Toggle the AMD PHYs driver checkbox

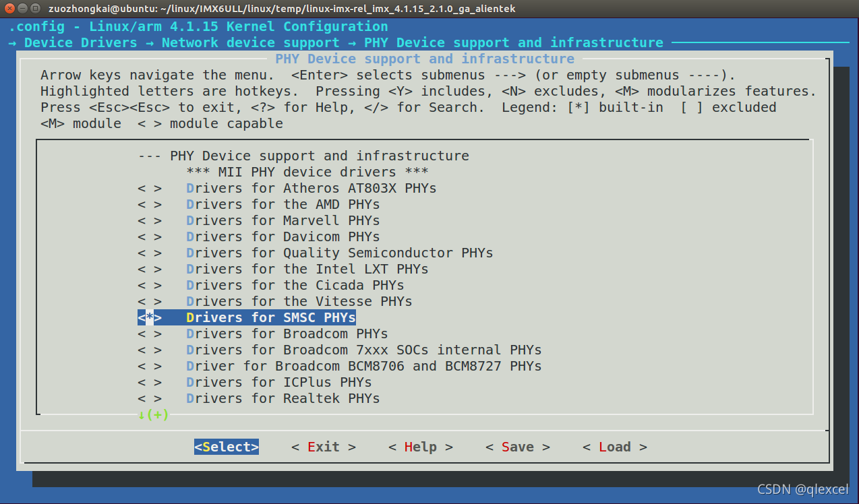150,204
